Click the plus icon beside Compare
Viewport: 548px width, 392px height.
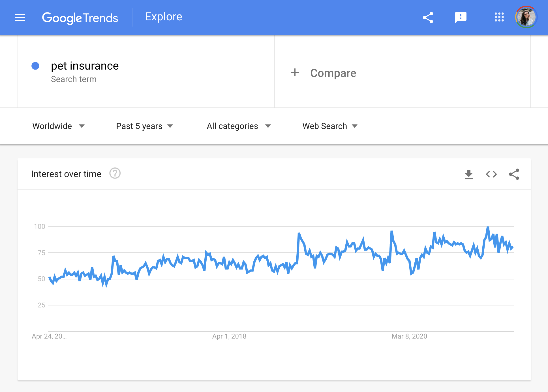coord(295,73)
